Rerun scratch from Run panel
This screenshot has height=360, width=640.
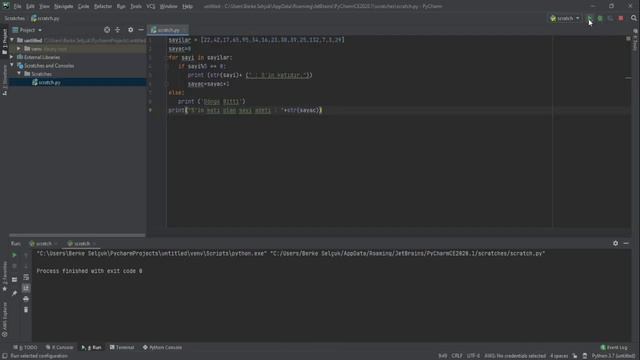click(14, 255)
